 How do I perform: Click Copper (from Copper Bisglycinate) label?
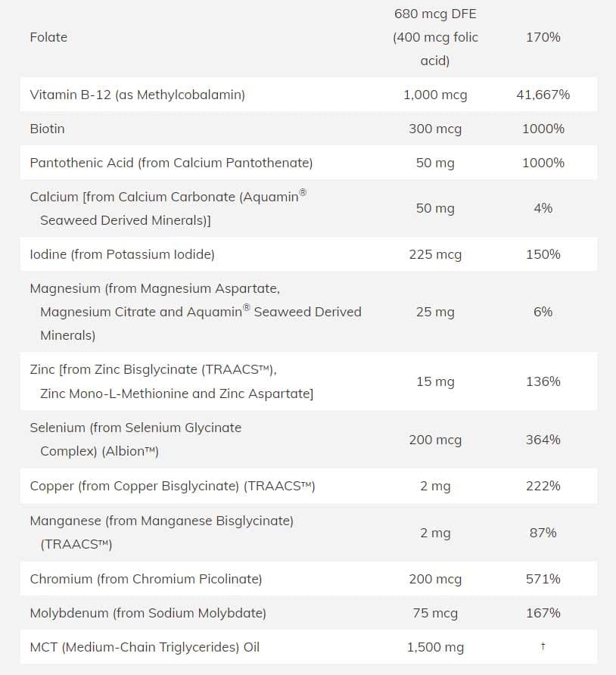[x=173, y=486]
